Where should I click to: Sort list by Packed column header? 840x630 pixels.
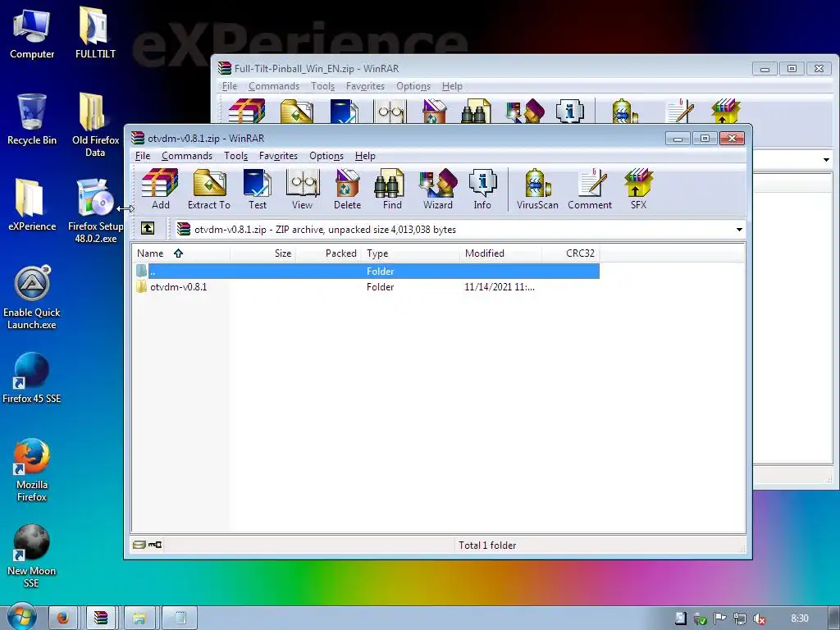click(328, 253)
